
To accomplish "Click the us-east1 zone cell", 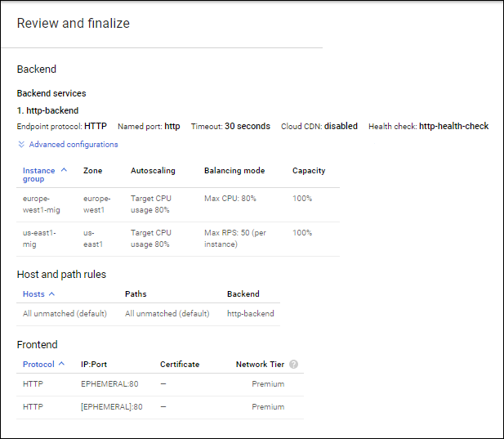I will 93,239.
